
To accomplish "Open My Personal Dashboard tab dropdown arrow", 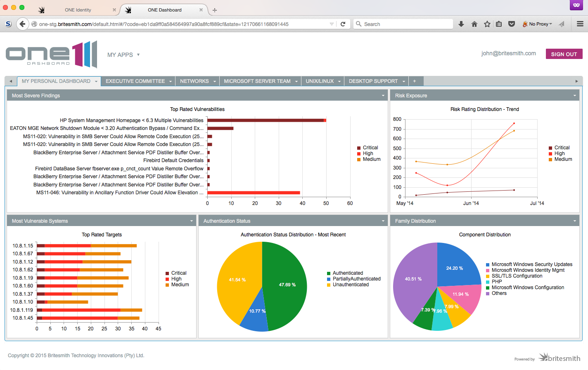I will [96, 81].
